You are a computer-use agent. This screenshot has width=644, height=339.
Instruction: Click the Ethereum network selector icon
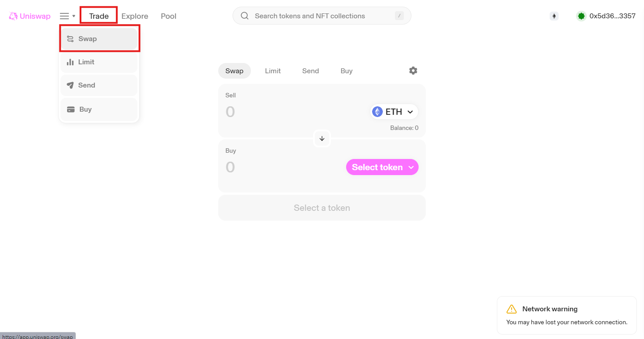(554, 16)
